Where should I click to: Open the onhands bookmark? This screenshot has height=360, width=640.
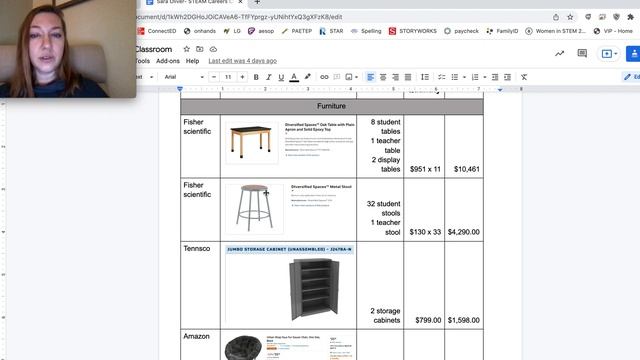[x=200, y=31]
